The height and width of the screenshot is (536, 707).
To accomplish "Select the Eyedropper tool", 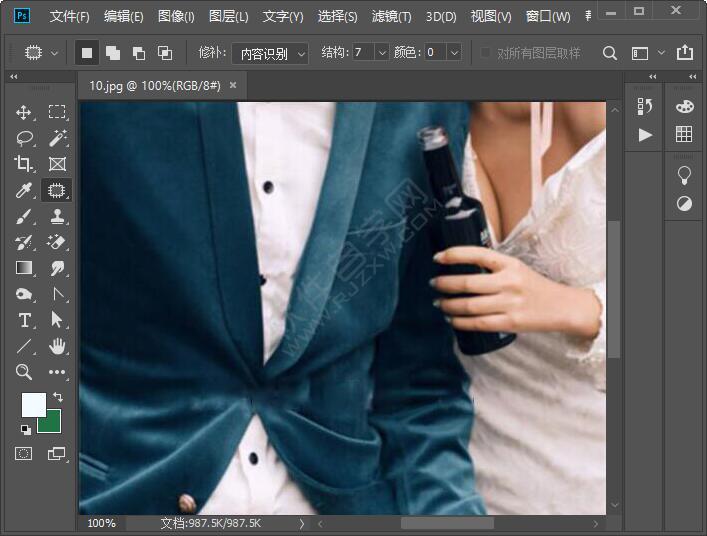I will [23, 190].
